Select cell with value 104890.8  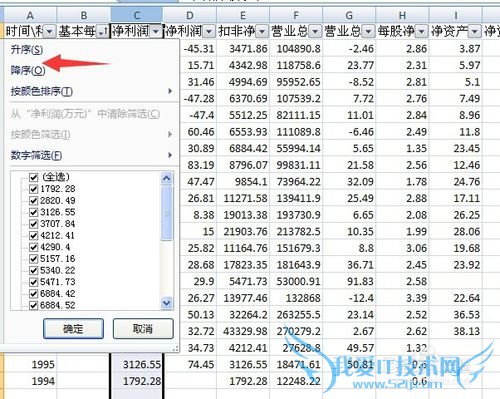point(296,49)
